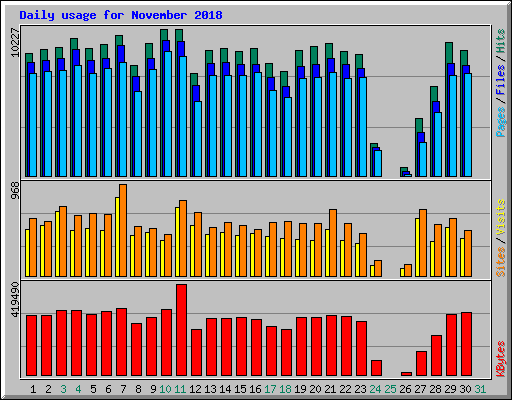Click green day label 25
512x400 pixels.
coord(390,389)
